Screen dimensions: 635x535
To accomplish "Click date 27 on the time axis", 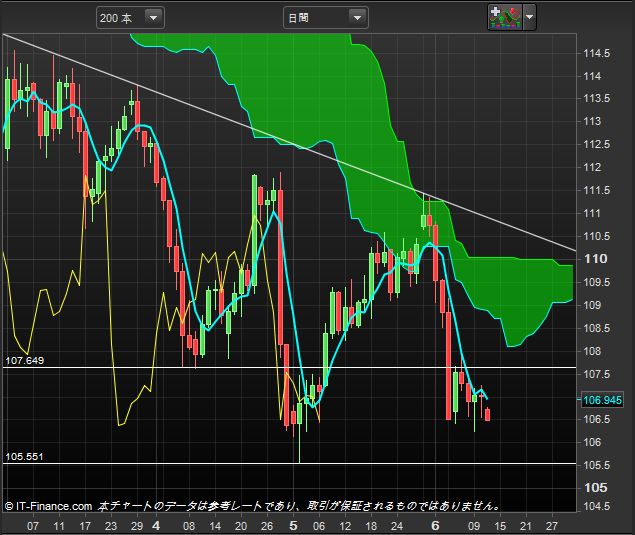I will [x=552, y=526].
